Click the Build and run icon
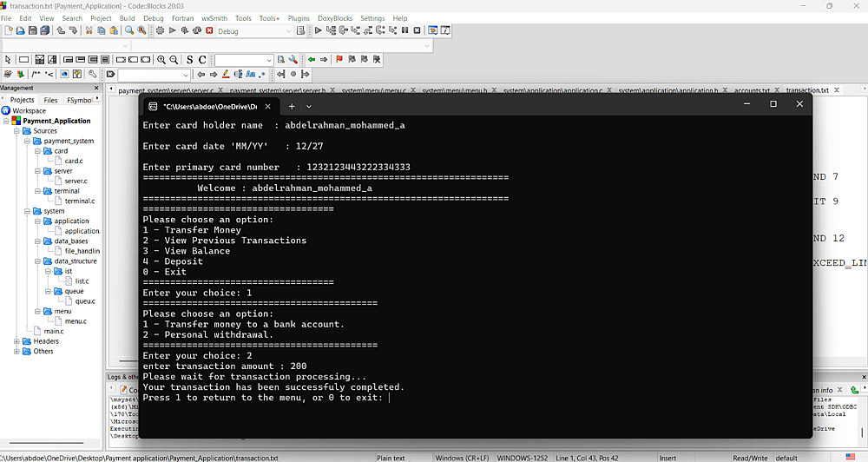This screenshot has height=462, width=868. point(184,30)
